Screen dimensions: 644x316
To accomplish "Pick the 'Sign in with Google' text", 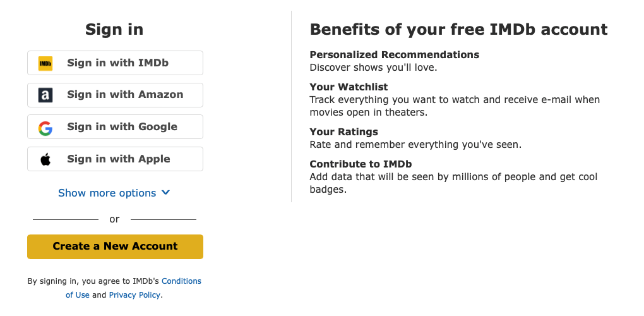I will click(x=122, y=126).
